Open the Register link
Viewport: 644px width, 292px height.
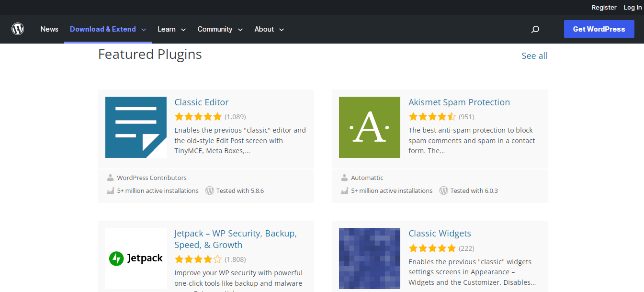(604, 7)
